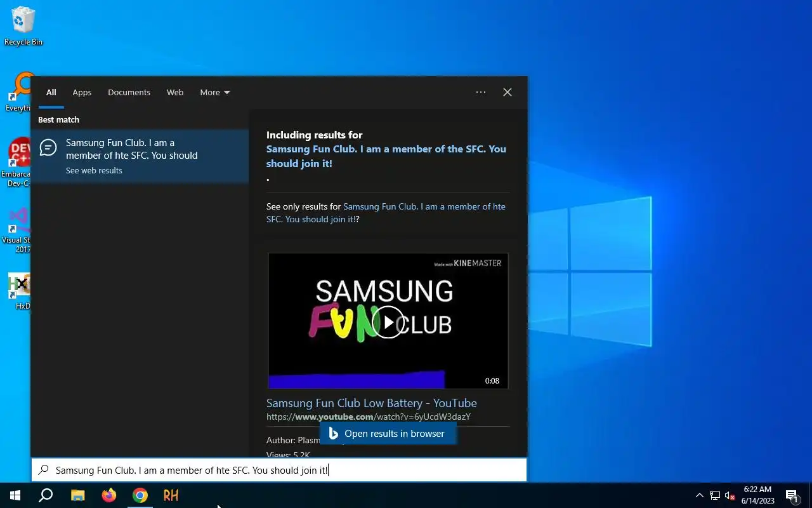This screenshot has width=812, height=508.
Task: Open the Visual Studio 2017 desktop shortcut
Action: [18, 230]
